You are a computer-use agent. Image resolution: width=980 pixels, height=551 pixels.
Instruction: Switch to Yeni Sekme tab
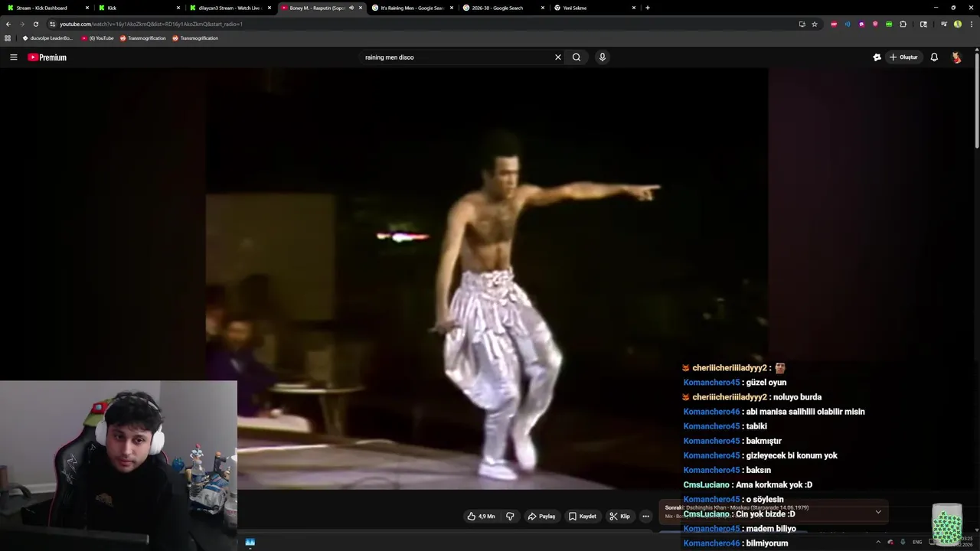pyautogui.click(x=595, y=8)
